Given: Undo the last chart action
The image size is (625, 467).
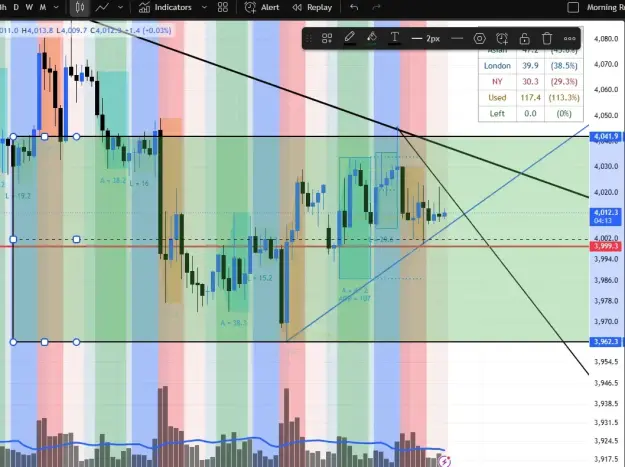Looking at the screenshot, I should (354, 7).
